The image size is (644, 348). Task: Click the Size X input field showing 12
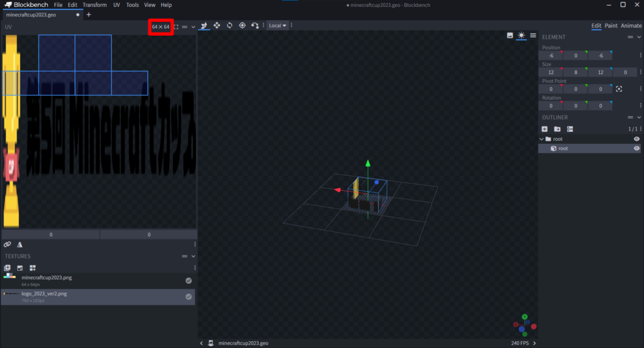point(551,72)
